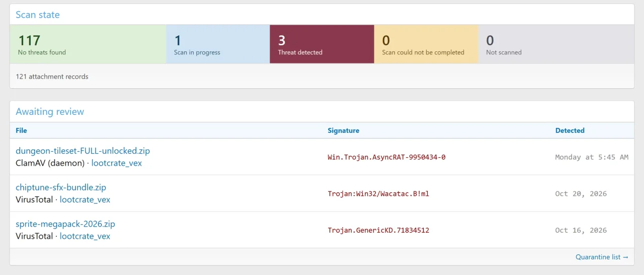Screen dimensions: 644x275
Task: Open lootcrate_vex profile in ClamAV row
Action: [117, 163]
